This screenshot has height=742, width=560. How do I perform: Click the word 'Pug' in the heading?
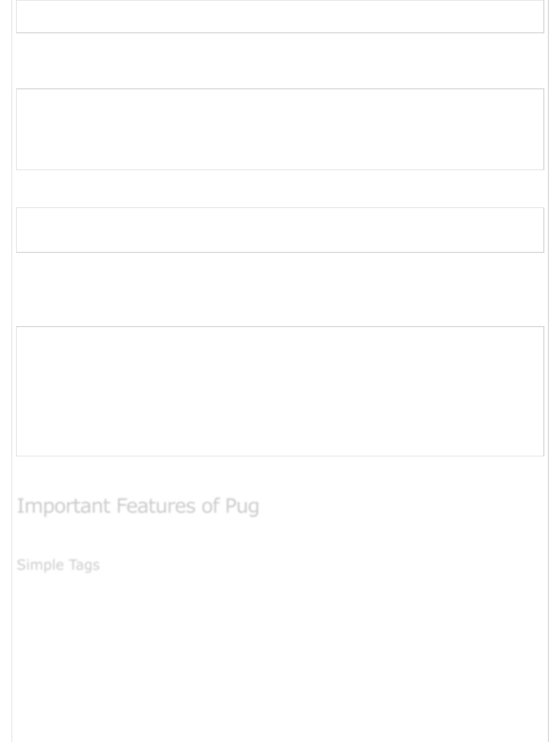click(x=242, y=506)
